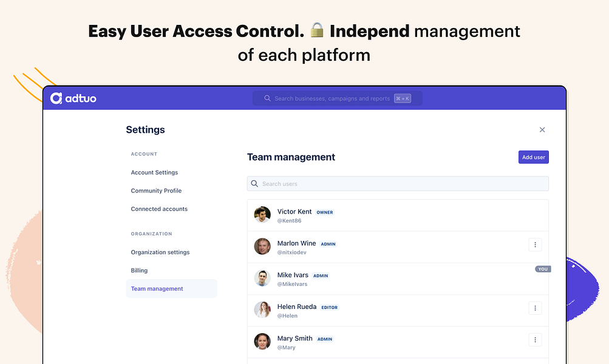Image resolution: width=609 pixels, height=364 pixels.
Task: Click Marlon Wine's avatar
Action: coord(262,246)
